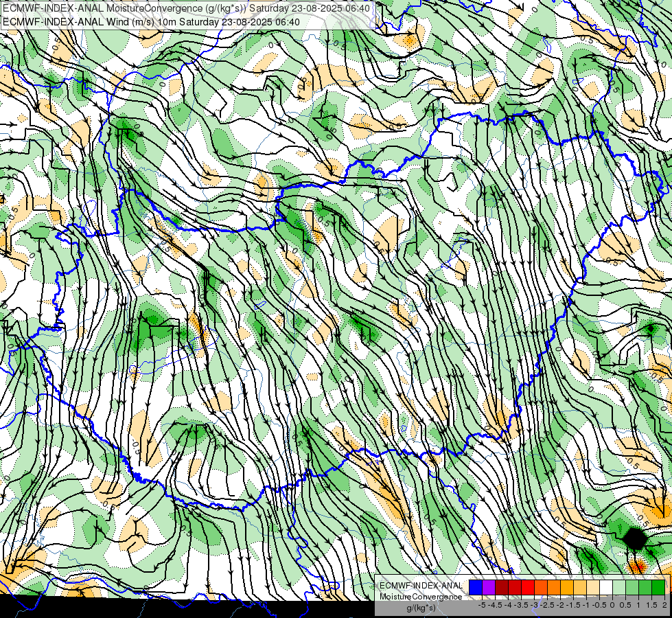
Task: Pick the lightest green legend swatch
Action: [x=619, y=587]
